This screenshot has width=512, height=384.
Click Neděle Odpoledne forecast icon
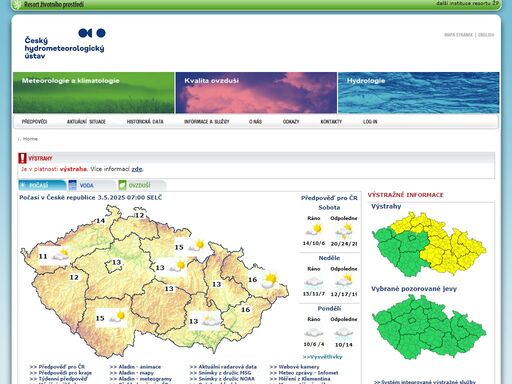pyautogui.click(x=344, y=281)
